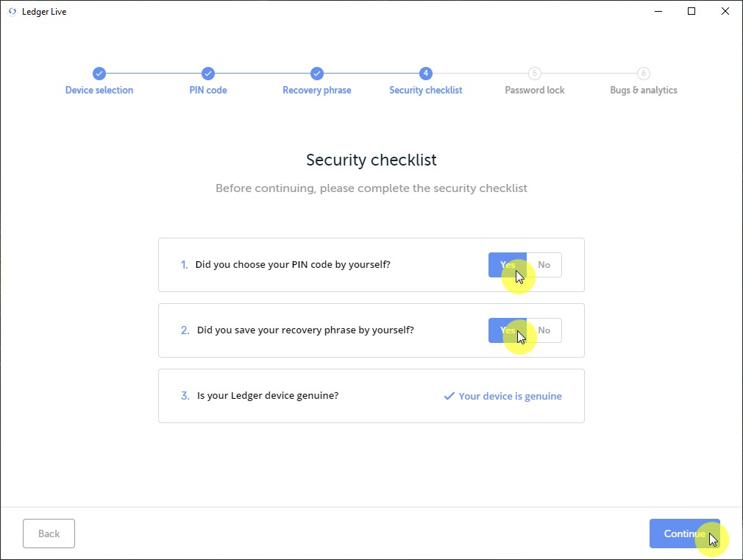Select Yes for the recovery phrase question
743x560 pixels.
click(x=508, y=330)
